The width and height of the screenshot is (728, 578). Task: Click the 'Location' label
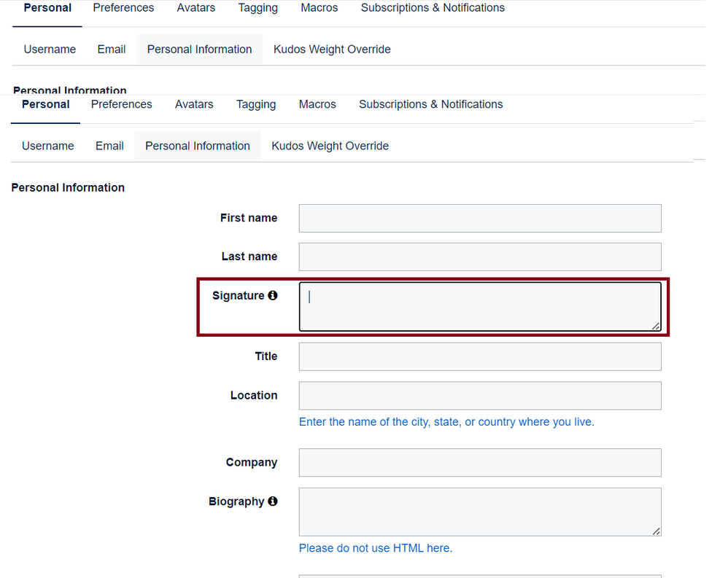point(254,395)
